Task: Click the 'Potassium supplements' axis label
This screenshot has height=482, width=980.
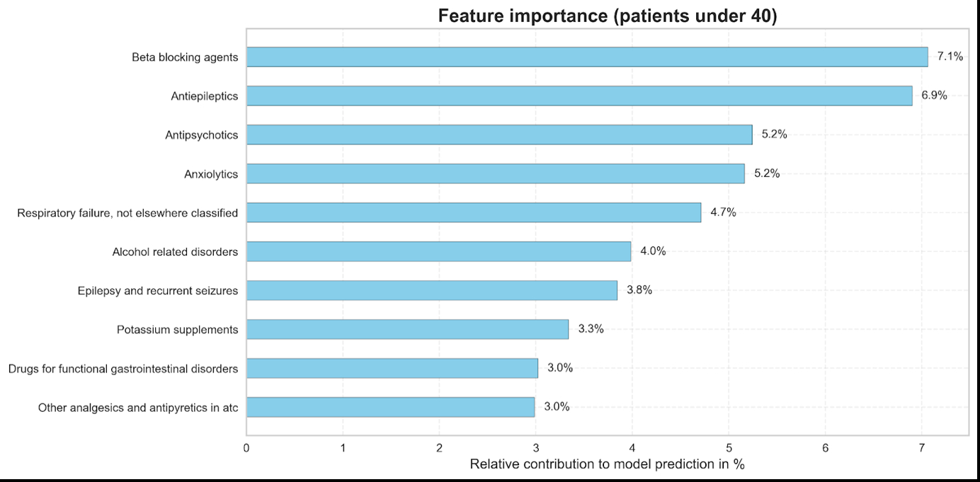Action: coord(177,330)
